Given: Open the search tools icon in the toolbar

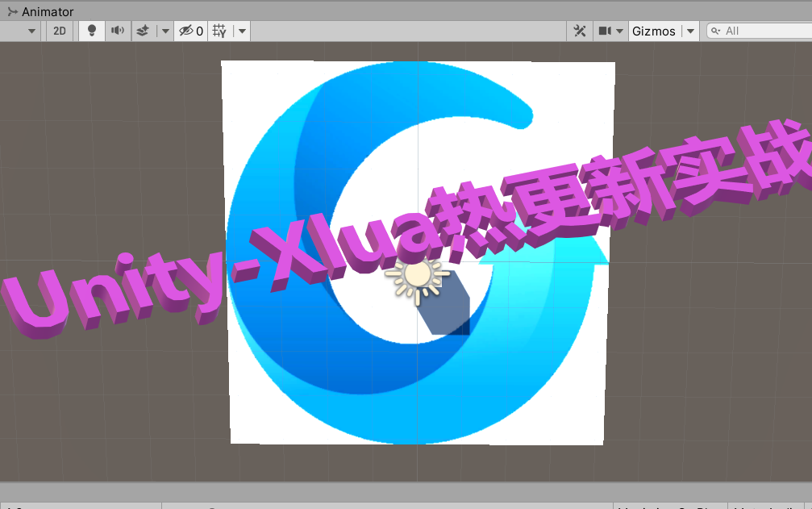Looking at the screenshot, I should click(581, 31).
